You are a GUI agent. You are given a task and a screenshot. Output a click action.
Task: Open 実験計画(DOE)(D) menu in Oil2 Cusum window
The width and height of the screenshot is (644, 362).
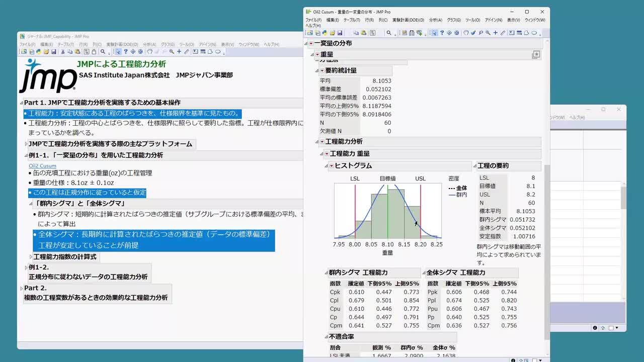[408, 20]
